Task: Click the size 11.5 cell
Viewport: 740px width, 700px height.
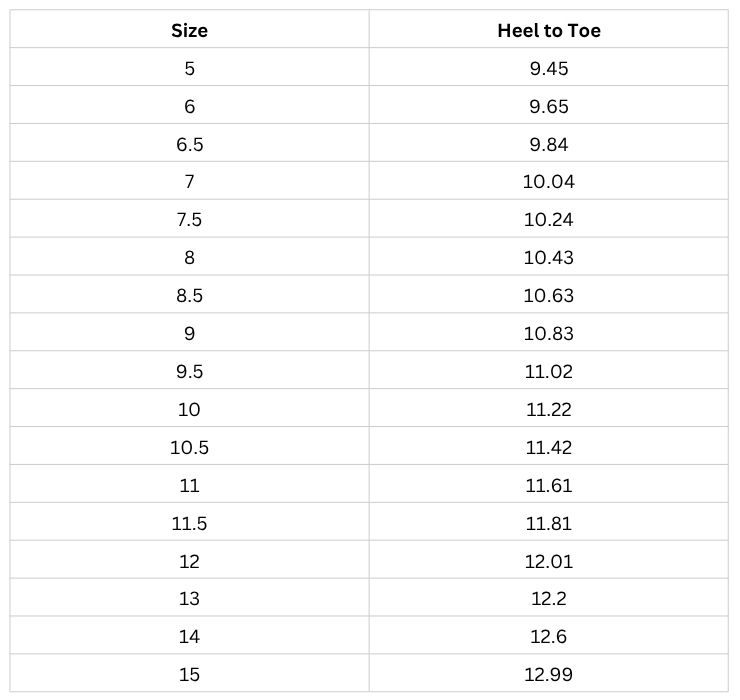Action: pos(189,524)
